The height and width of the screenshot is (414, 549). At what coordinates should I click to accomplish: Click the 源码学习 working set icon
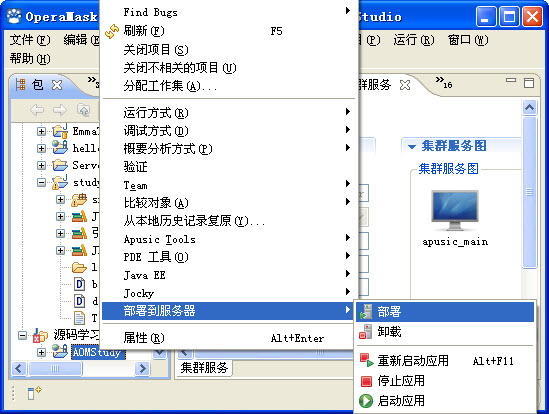(x=40, y=336)
